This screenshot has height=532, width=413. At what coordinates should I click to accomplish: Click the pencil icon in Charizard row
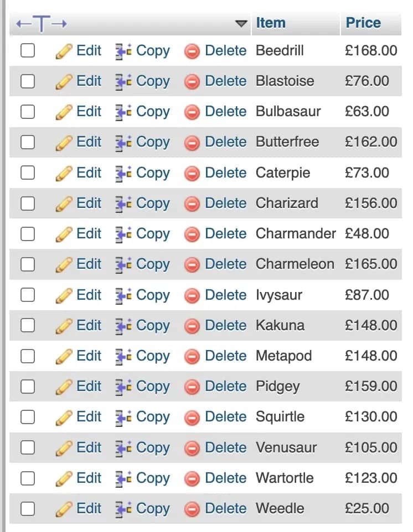64,204
